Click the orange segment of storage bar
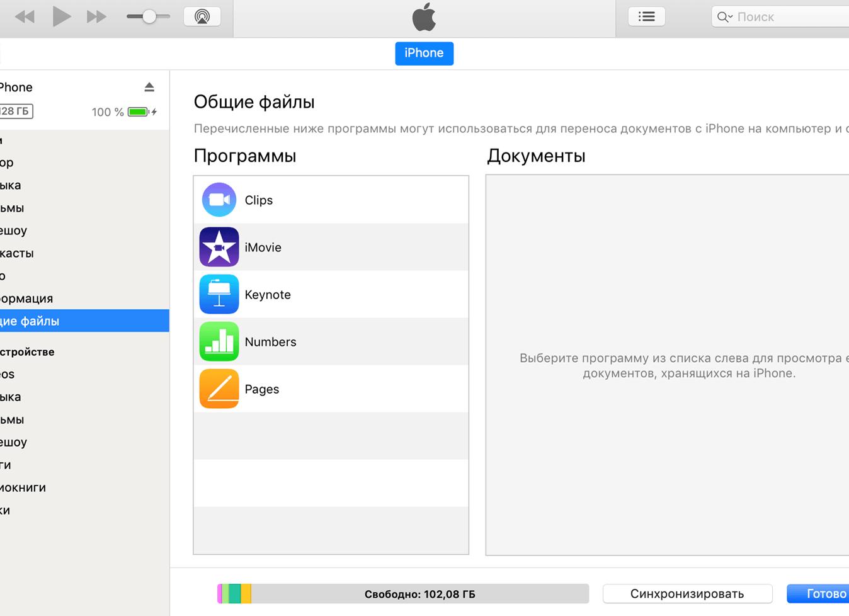The image size is (849, 616). tap(246, 594)
